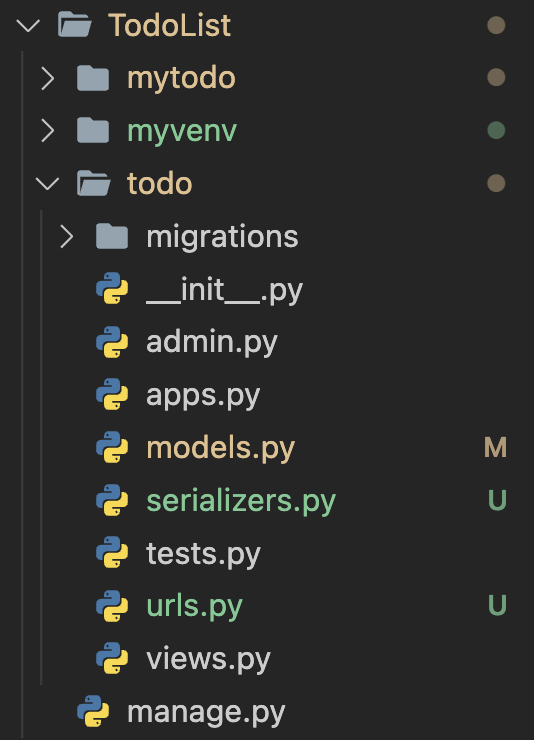
Task: Open the __init__.py file
Action: click(x=225, y=290)
